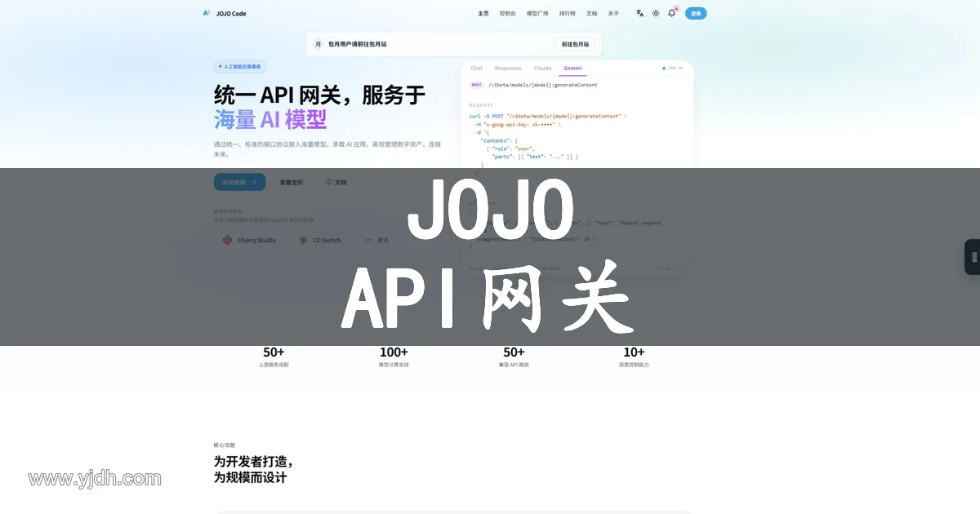Click the 为开发者打造 heading
Screen dimensions: 980x514
[x=253, y=461]
